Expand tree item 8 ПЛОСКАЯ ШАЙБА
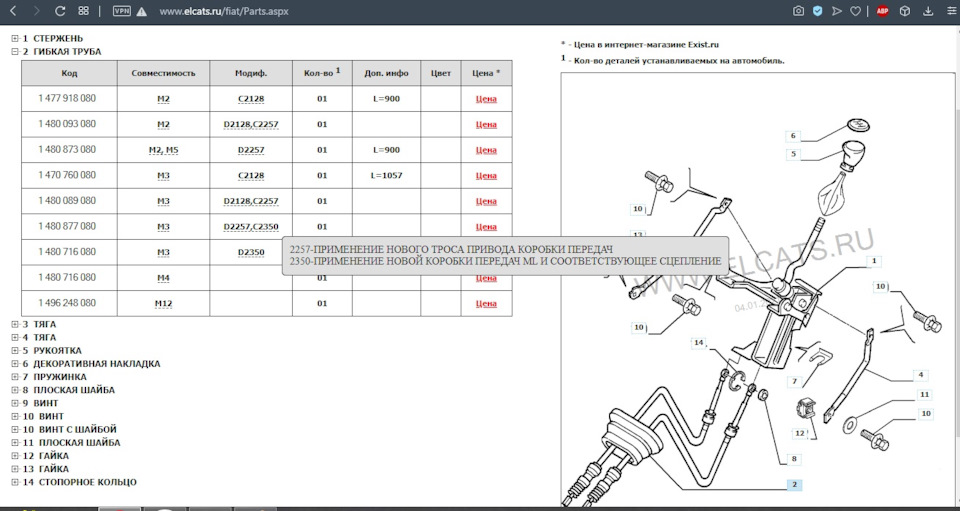Viewport: 960px width, 511px height. [x=15, y=390]
